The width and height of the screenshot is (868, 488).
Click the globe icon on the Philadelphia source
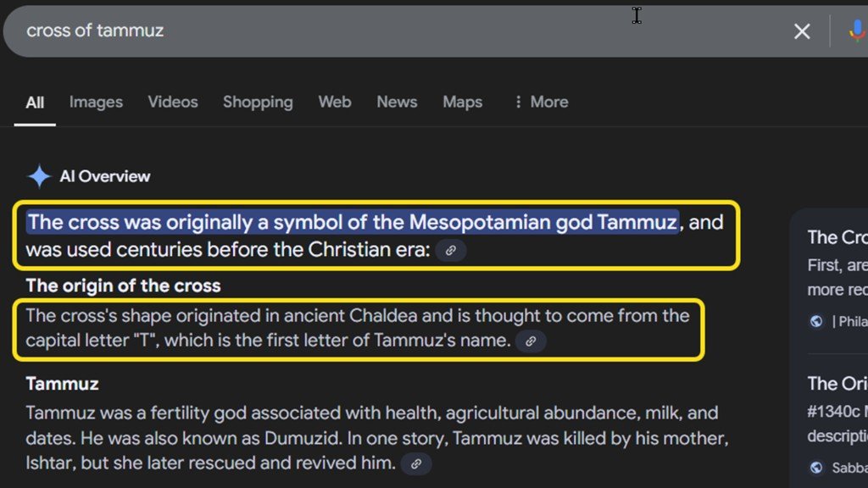tap(815, 321)
